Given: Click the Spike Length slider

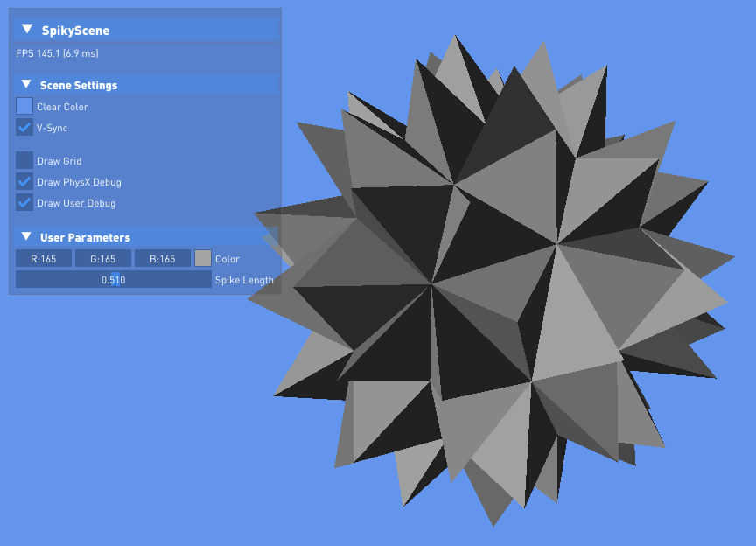Looking at the screenshot, I should [x=114, y=280].
